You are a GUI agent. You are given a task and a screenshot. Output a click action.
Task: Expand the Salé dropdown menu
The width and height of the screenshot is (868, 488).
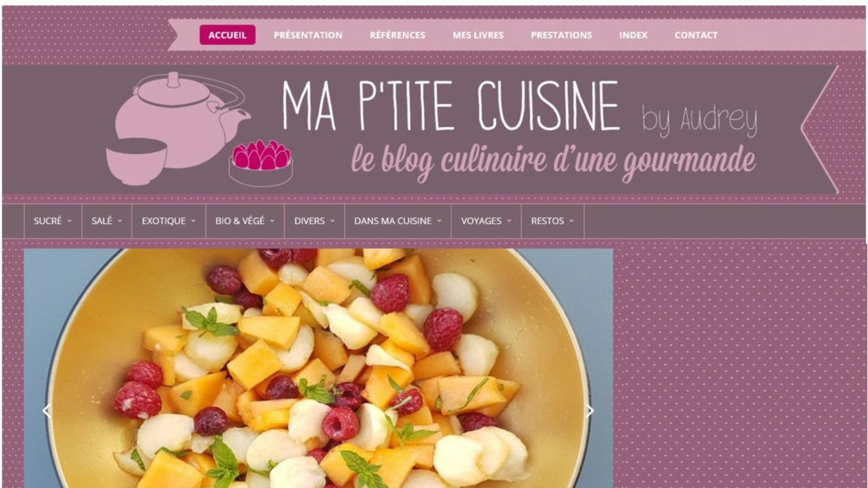pyautogui.click(x=107, y=221)
